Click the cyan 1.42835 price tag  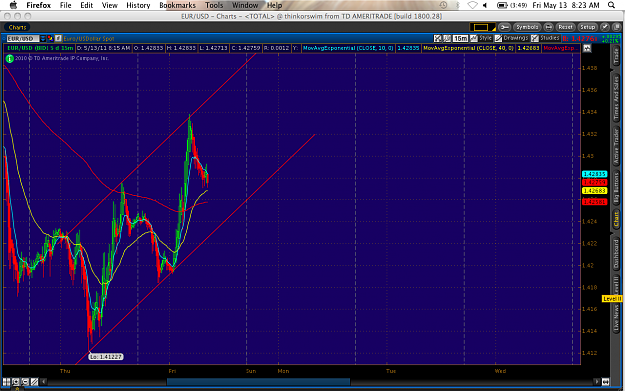594,174
